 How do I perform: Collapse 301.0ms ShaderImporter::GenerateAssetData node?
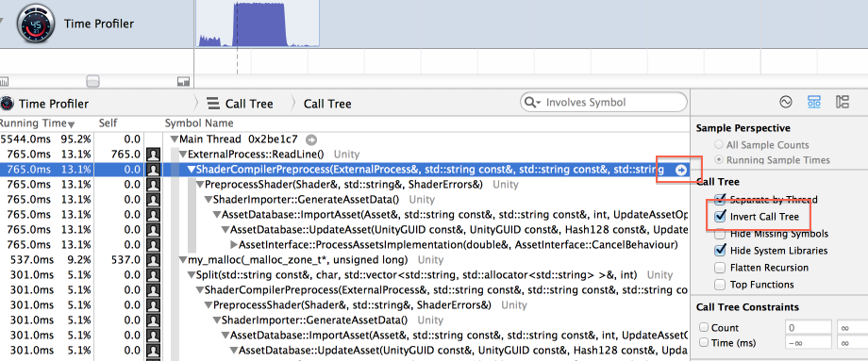pos(217,320)
